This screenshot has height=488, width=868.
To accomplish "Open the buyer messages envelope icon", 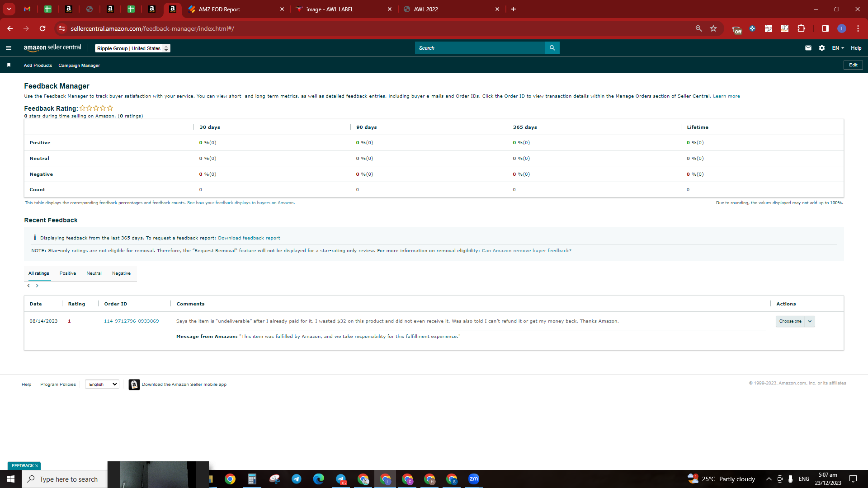I will [808, 48].
